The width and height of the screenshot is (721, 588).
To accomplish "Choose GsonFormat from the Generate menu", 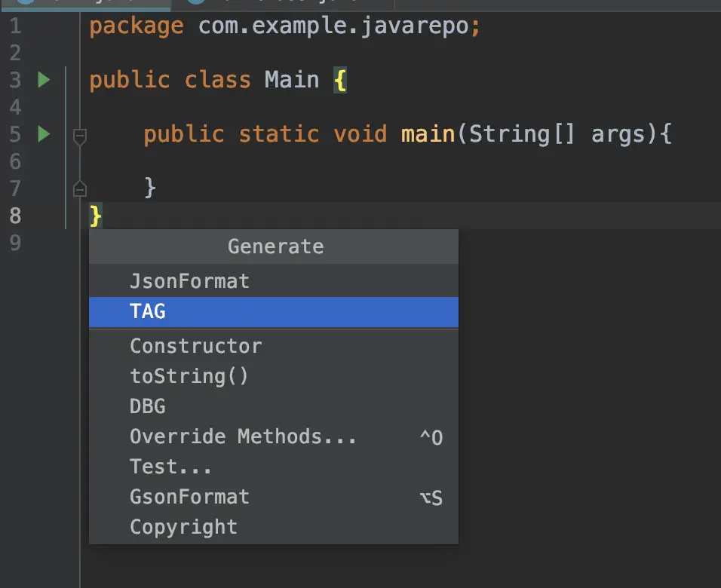I will coord(189,497).
